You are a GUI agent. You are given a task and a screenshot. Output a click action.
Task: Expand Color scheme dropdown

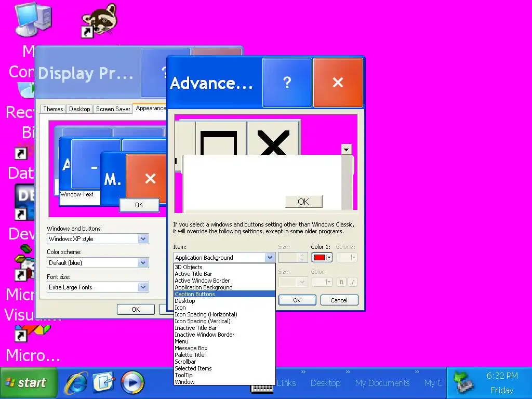coord(143,262)
